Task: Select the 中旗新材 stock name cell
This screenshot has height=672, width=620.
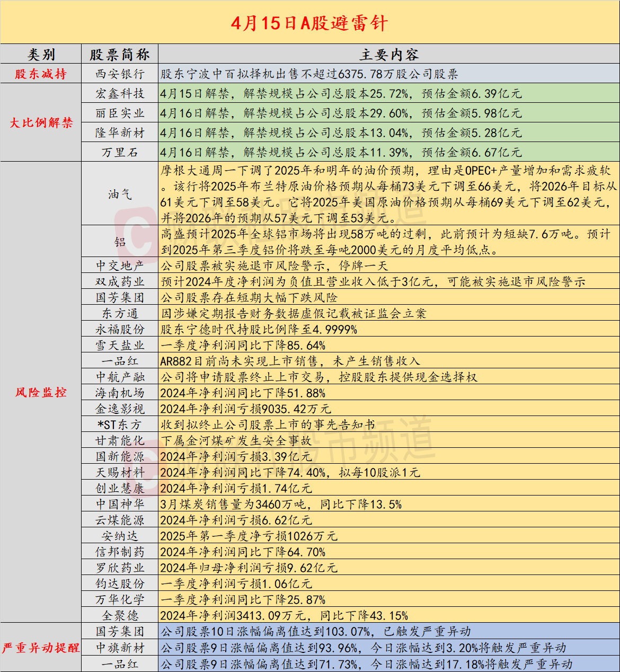Action: click(x=120, y=648)
